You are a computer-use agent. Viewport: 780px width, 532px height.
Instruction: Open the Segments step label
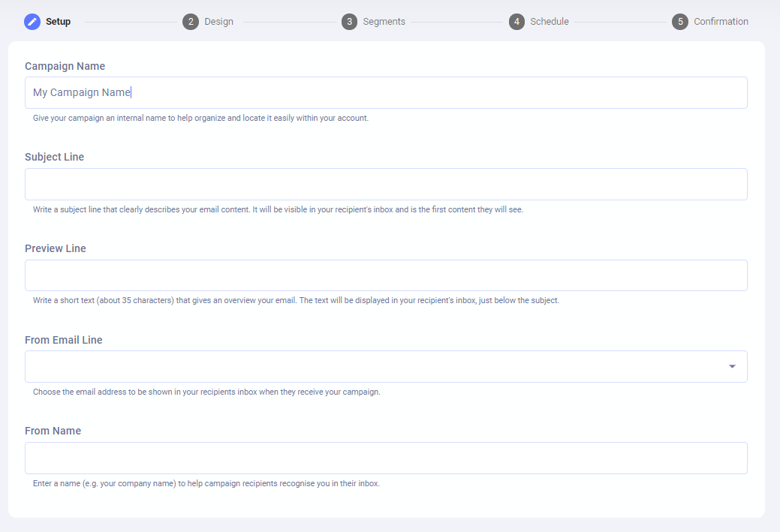coord(384,22)
